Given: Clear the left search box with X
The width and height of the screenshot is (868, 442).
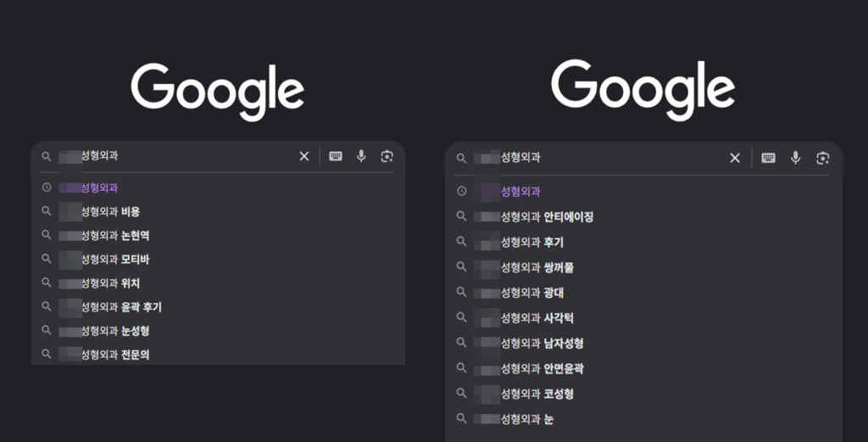Looking at the screenshot, I should click(304, 156).
